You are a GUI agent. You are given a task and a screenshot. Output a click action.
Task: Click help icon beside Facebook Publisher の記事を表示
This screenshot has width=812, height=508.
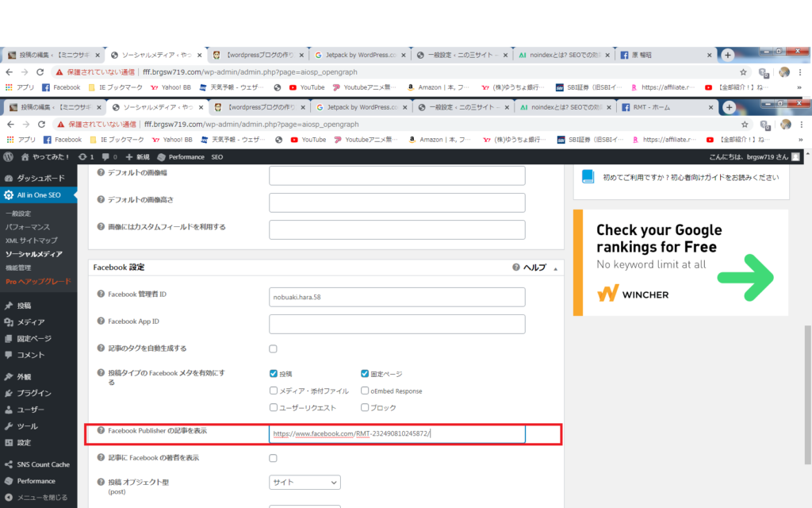[101, 431]
